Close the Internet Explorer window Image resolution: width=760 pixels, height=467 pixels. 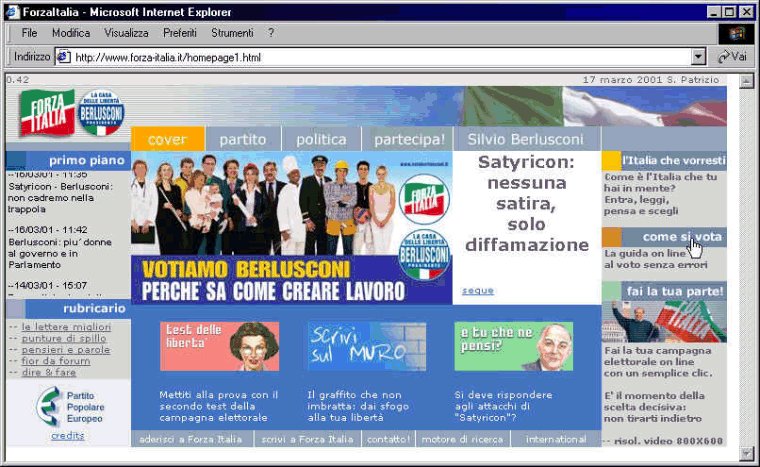click(x=746, y=12)
